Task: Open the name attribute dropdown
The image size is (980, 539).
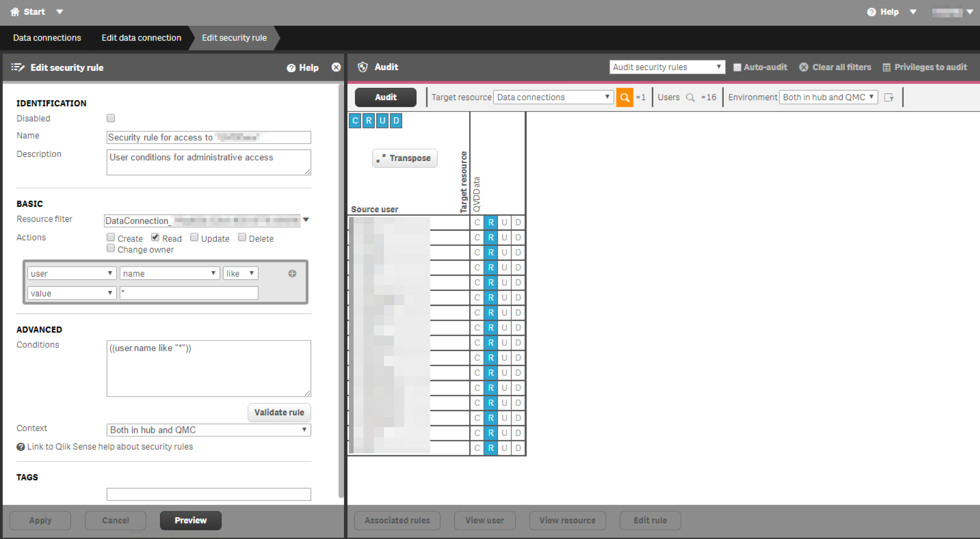Action: 170,273
